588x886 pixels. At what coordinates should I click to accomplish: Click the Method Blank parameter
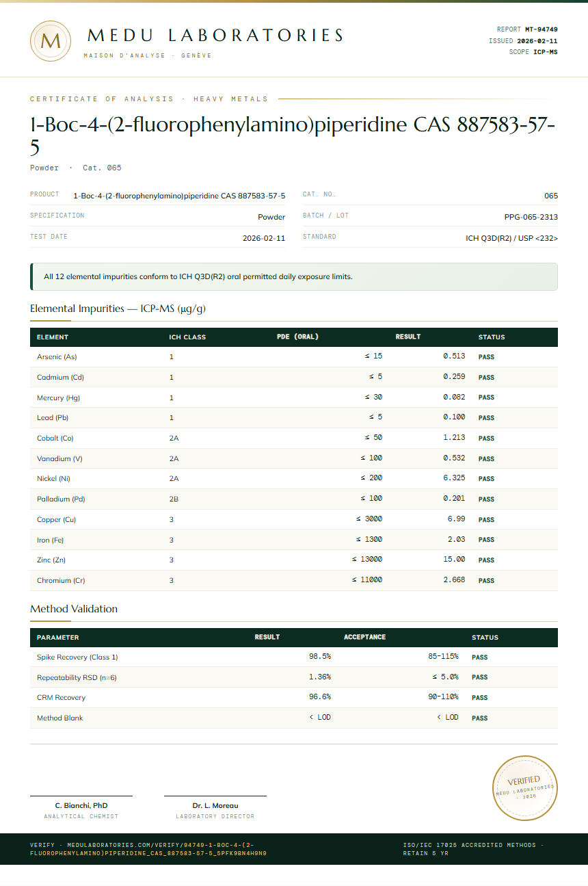[x=60, y=718]
